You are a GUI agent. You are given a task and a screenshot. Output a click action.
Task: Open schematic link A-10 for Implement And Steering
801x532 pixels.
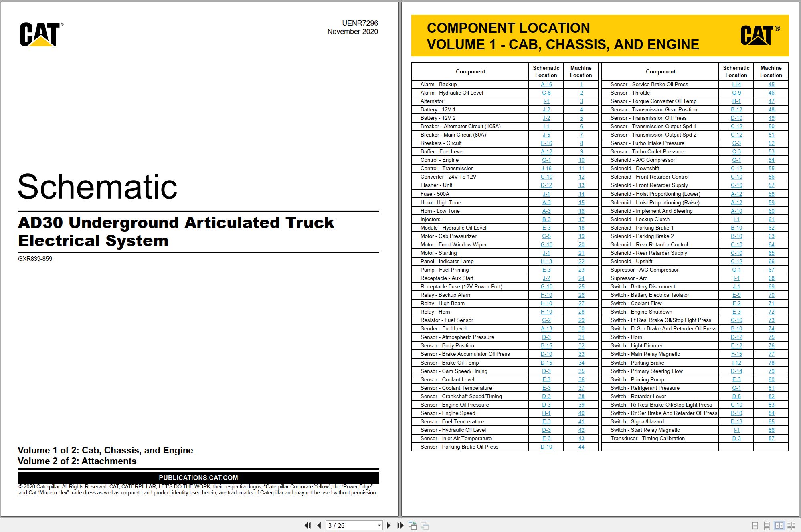coord(736,211)
